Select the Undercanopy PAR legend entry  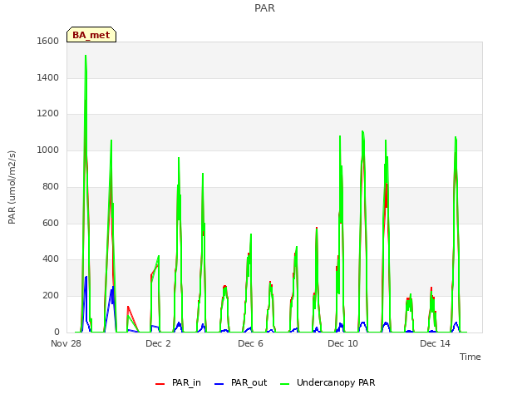[x=328, y=382]
